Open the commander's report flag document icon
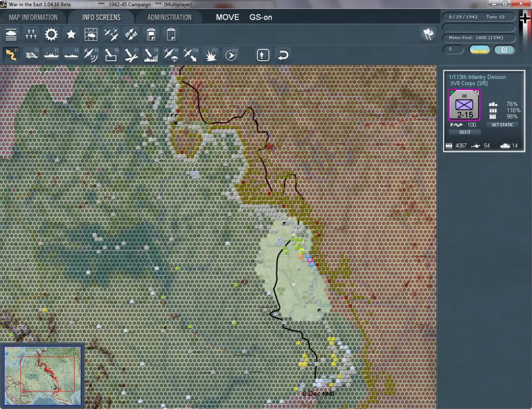The width and height of the screenshot is (532, 409). 151,34
